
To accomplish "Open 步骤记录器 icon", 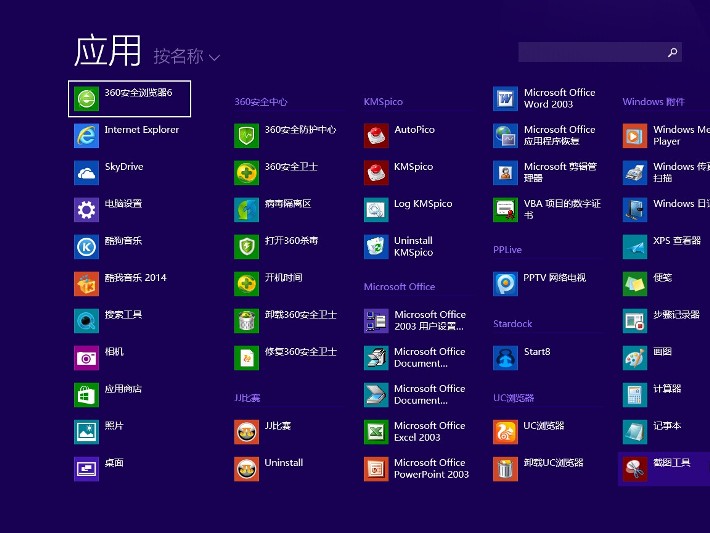I will 635,321.
